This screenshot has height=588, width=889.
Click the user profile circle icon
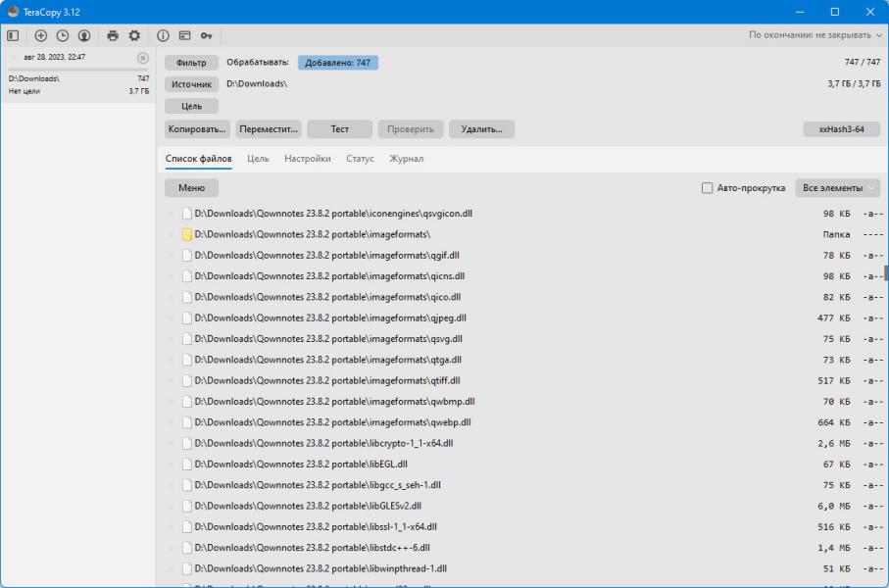[x=84, y=35]
